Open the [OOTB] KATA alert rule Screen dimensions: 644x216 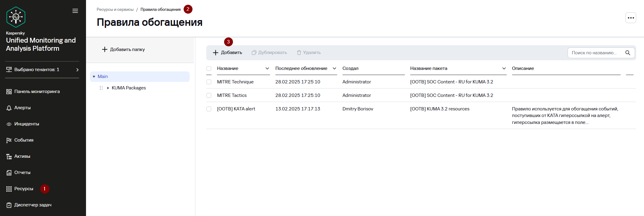236,109
